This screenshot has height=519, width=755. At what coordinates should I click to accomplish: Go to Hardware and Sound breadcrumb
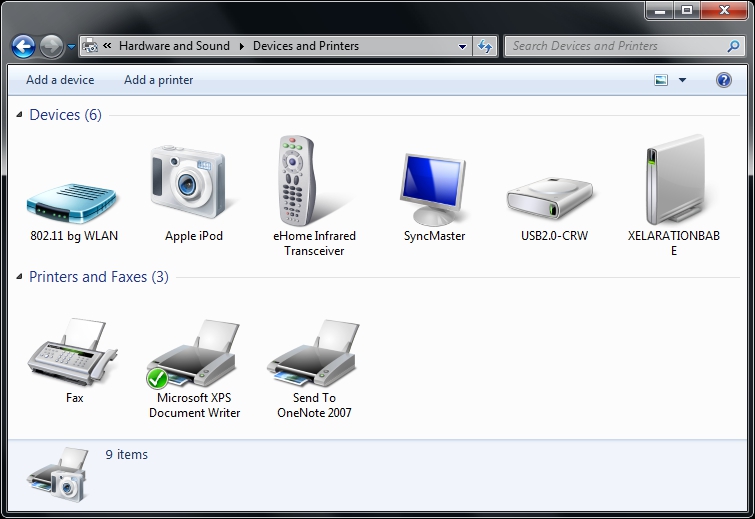point(174,46)
